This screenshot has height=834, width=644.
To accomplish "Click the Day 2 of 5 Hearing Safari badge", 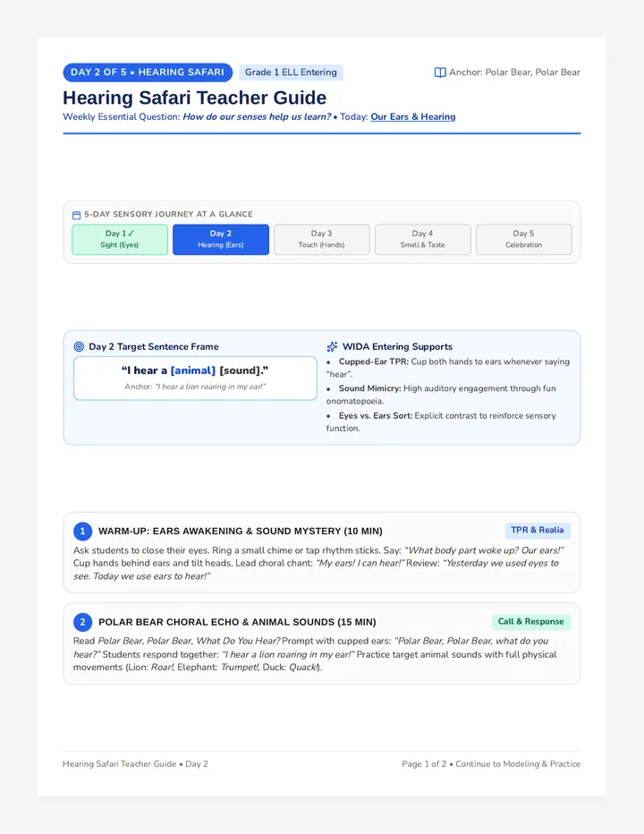I will [148, 72].
